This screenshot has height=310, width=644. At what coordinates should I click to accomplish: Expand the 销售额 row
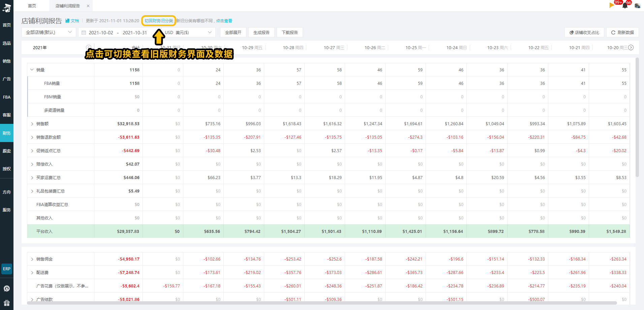32,124
